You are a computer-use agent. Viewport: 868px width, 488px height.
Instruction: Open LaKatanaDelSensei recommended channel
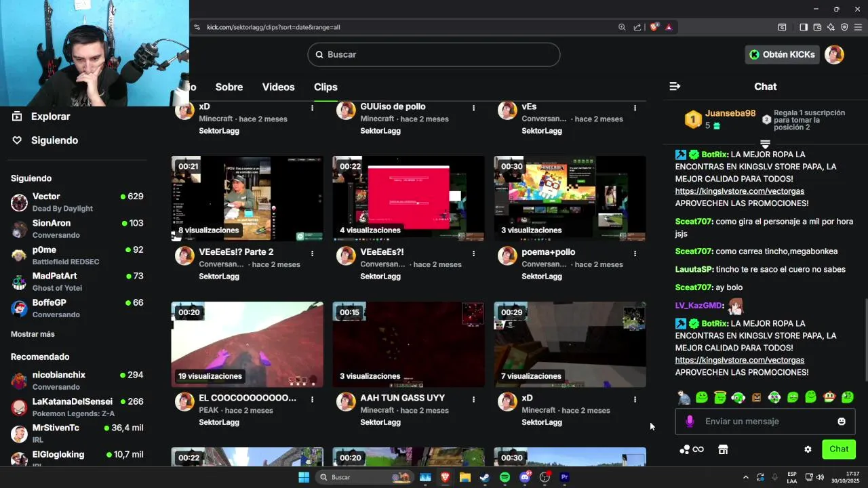click(77, 407)
